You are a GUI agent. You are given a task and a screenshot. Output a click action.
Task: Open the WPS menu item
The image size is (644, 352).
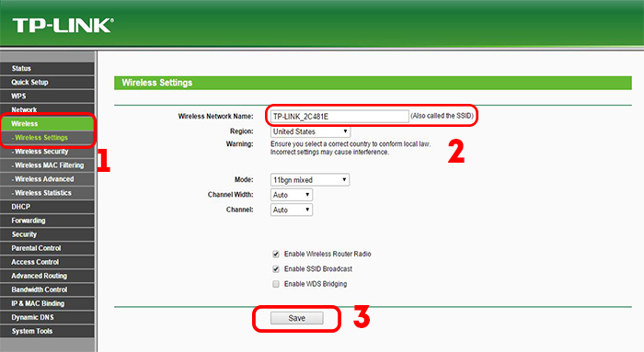47,96
